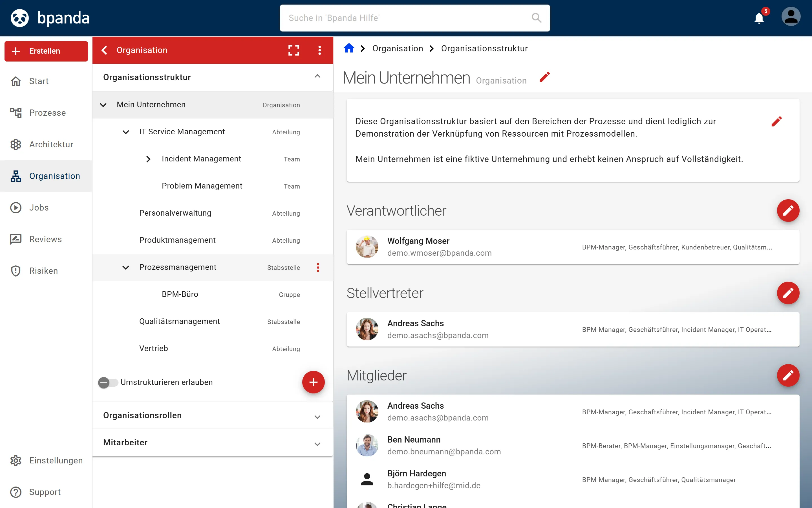Click the home breadcrumb icon
Screen dimensions: 812x508
[349, 48]
